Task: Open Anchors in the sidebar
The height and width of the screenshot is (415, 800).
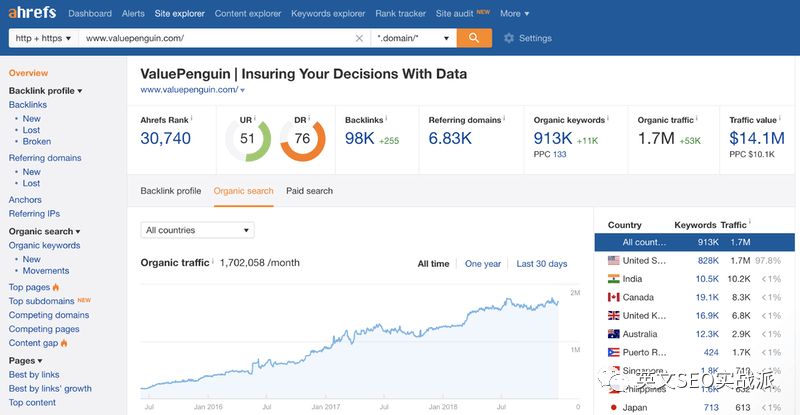Action: 25,200
